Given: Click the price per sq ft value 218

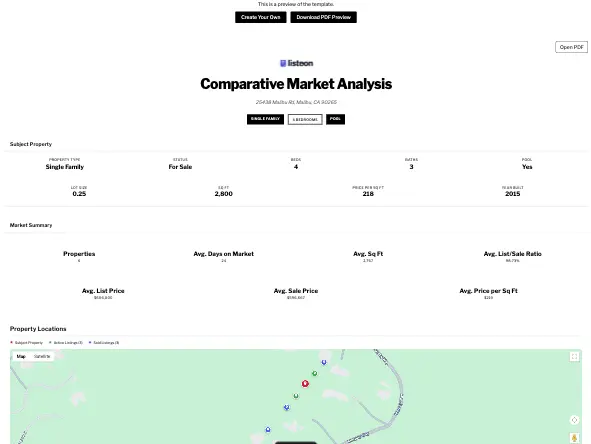Looking at the screenshot, I should point(368,194).
